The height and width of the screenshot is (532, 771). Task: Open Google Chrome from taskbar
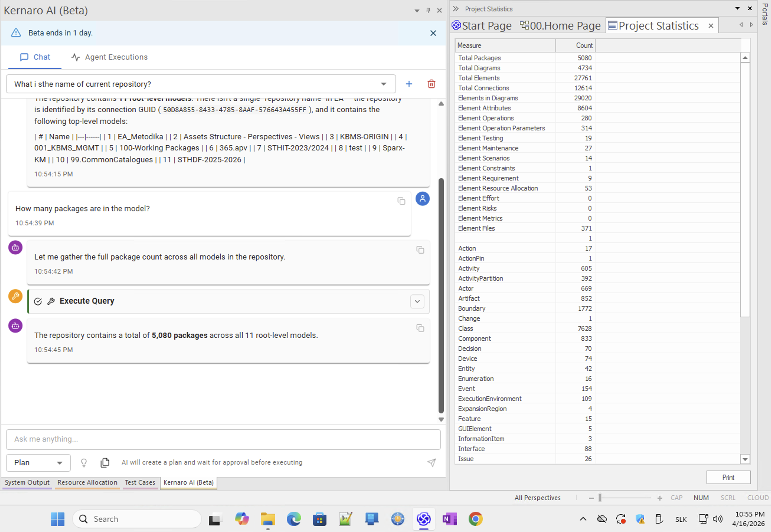476,519
